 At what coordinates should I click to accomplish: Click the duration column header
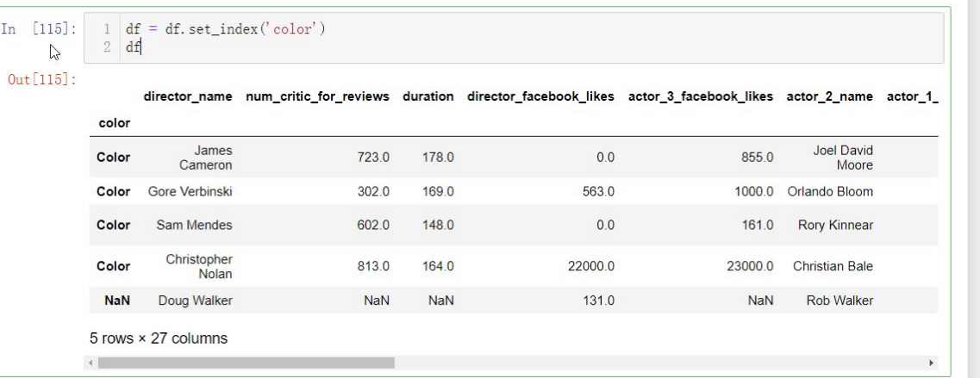(x=428, y=96)
